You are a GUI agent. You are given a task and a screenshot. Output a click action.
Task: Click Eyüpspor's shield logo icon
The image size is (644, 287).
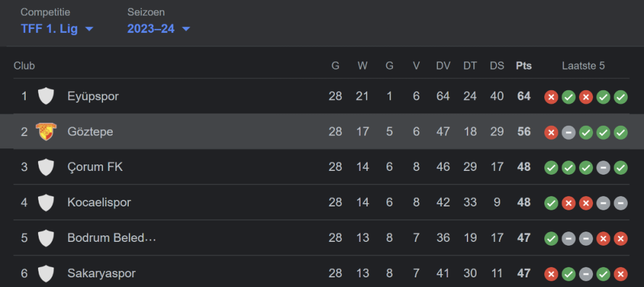[46, 96]
